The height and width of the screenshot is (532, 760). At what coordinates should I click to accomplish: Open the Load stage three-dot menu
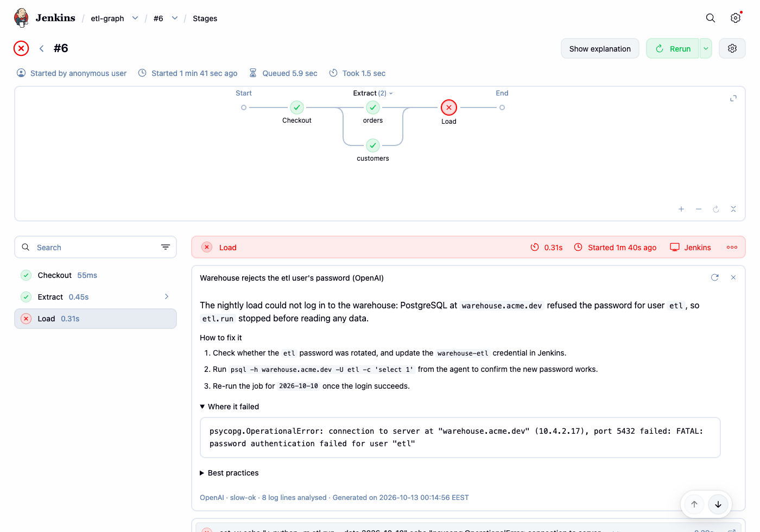(x=732, y=247)
